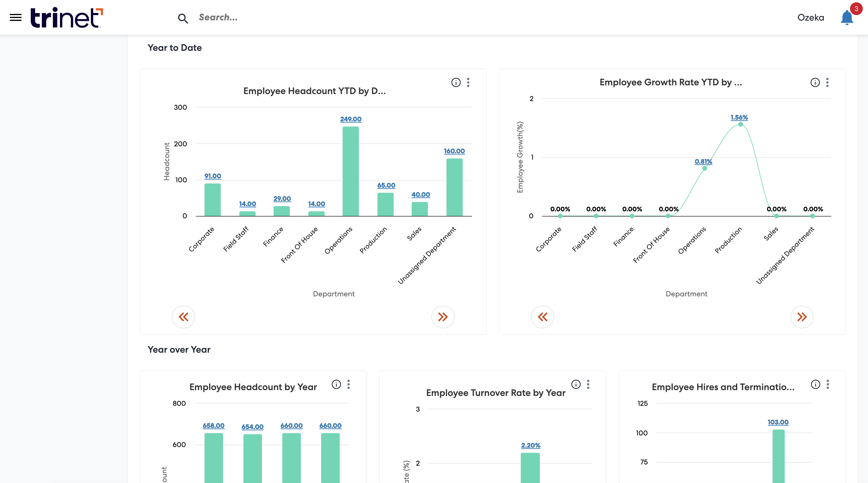Click the Operations bar in headcount chart

click(x=351, y=171)
